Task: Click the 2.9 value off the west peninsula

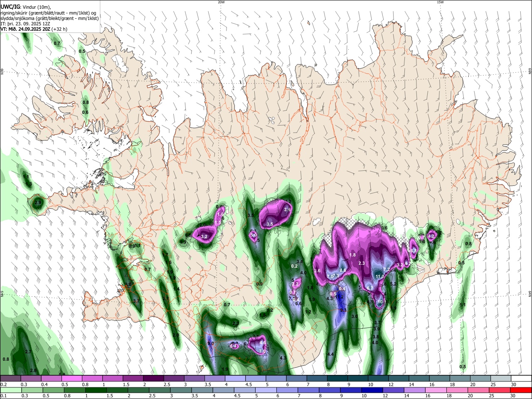Action: [x=38, y=202]
